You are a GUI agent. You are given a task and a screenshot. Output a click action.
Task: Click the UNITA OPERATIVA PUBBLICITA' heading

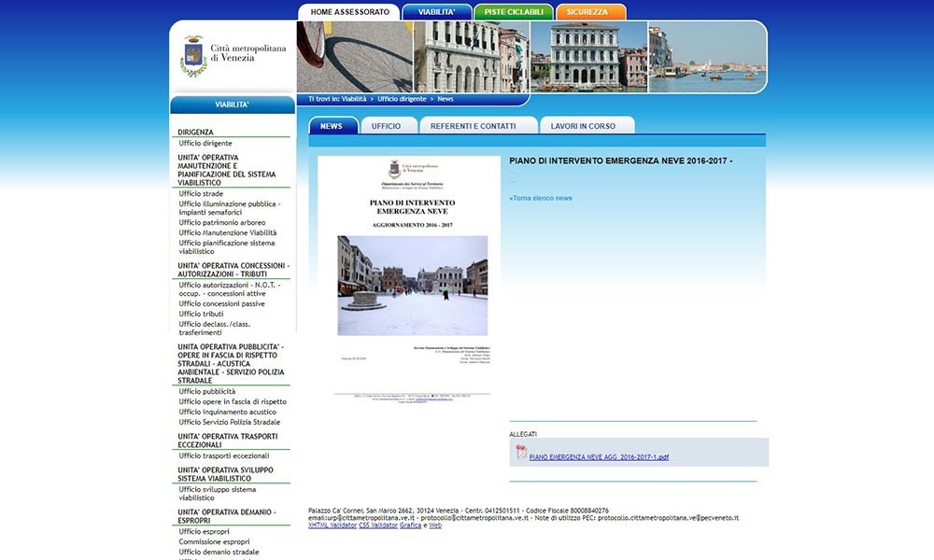click(231, 364)
